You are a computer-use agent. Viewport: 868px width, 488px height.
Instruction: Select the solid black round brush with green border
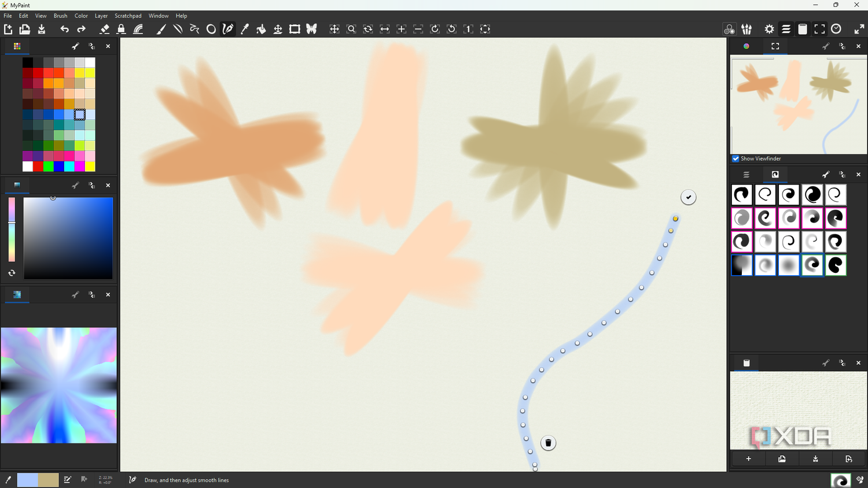836,265
